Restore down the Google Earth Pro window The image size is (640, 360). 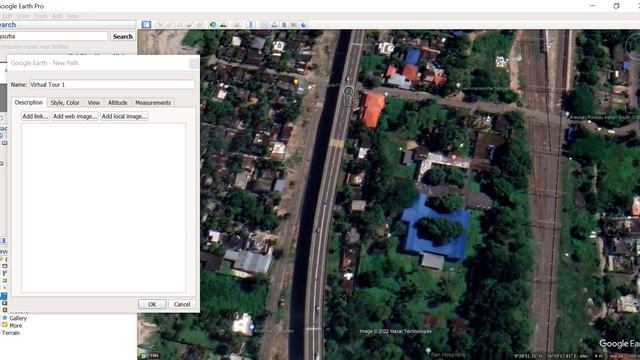point(616,6)
